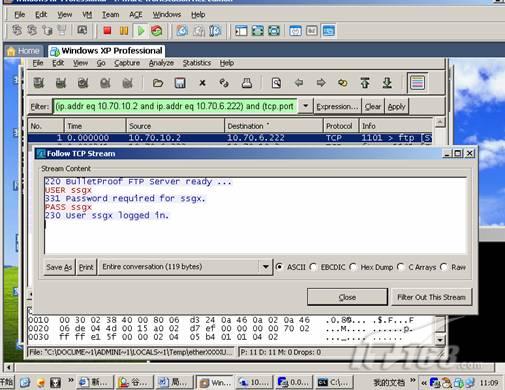Open the Wireshark Analyze menu
Screen dimensions: 505x390
tap(161, 63)
